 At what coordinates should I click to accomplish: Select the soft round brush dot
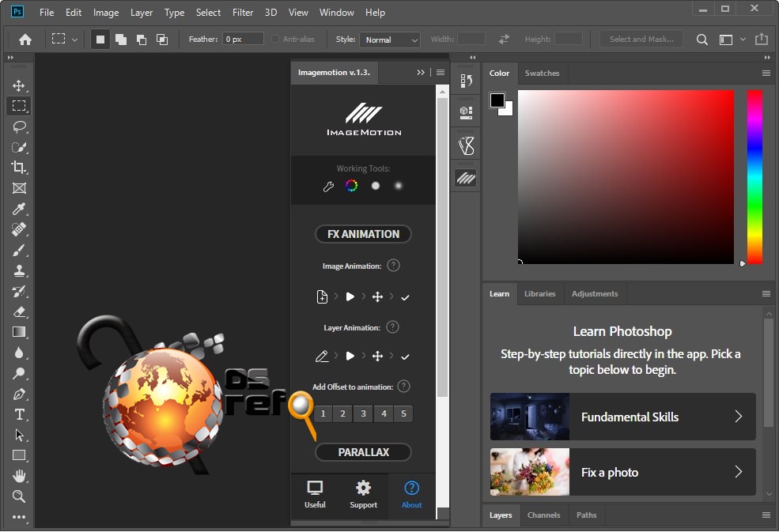tap(398, 186)
